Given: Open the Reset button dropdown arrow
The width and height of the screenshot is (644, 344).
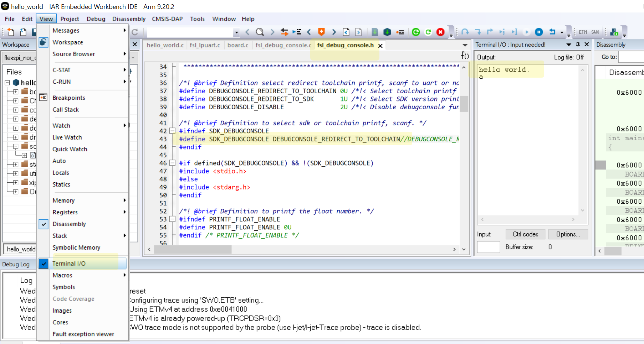Looking at the screenshot, I should click(562, 32).
